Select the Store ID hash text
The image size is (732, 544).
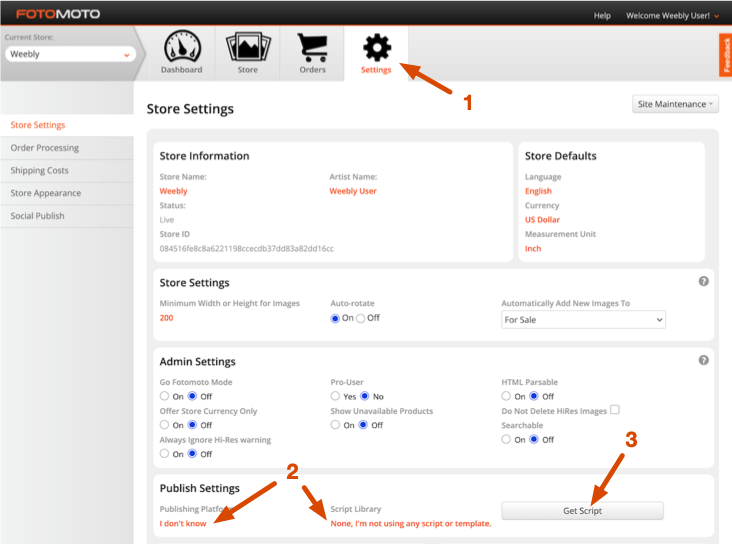(x=246, y=248)
